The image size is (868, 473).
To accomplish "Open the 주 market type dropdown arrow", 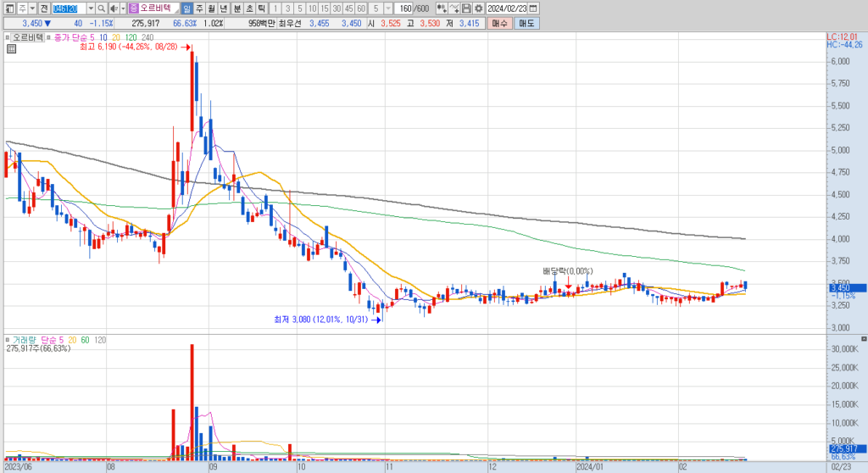I will pos(33,8).
